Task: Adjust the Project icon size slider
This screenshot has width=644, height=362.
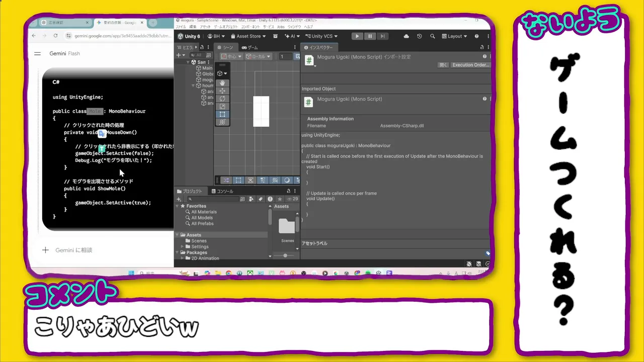Action: tap(285, 256)
